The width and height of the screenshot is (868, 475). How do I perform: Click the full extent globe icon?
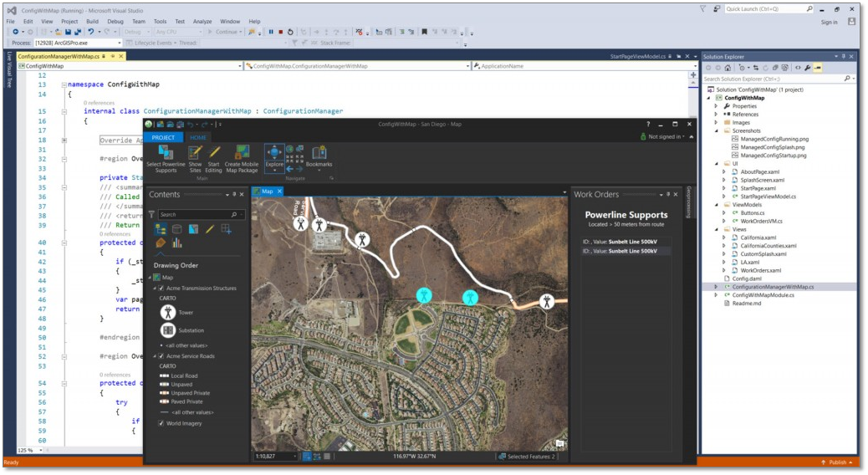click(289, 150)
